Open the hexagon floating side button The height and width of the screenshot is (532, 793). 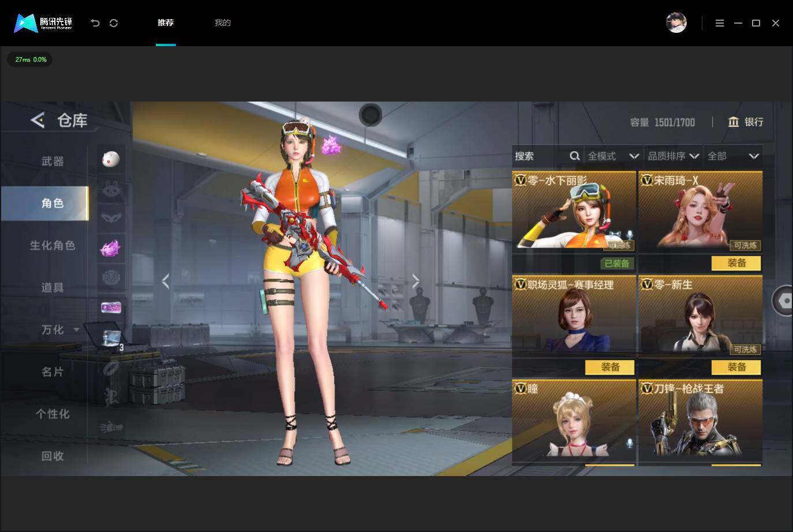tap(783, 300)
